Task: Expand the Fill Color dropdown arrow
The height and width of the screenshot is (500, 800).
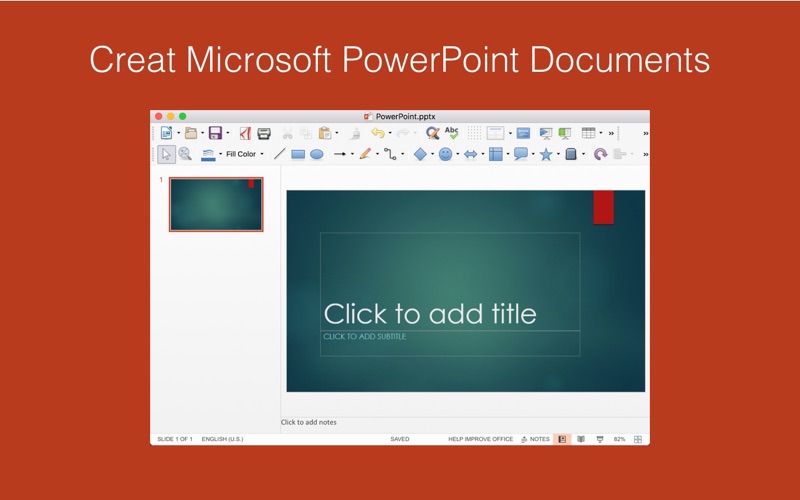Action: 262,154
